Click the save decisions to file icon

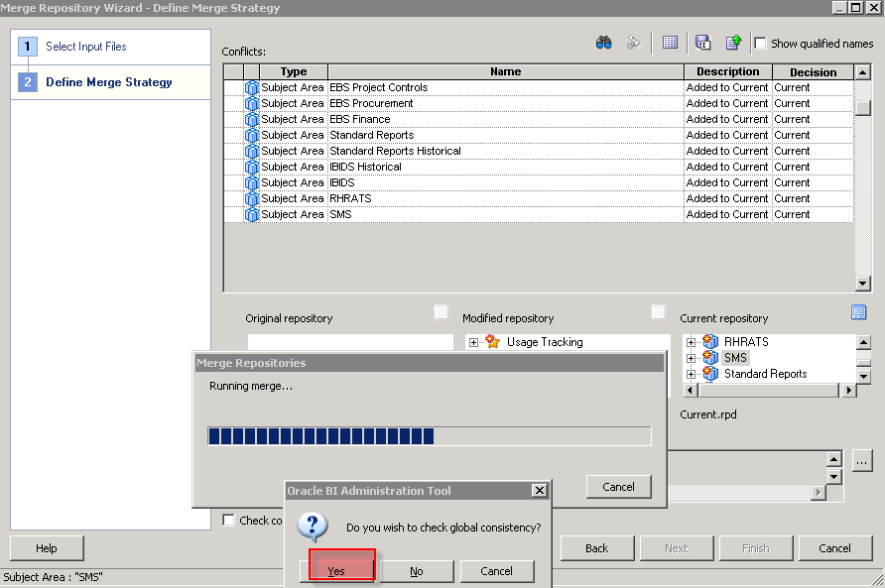click(702, 43)
